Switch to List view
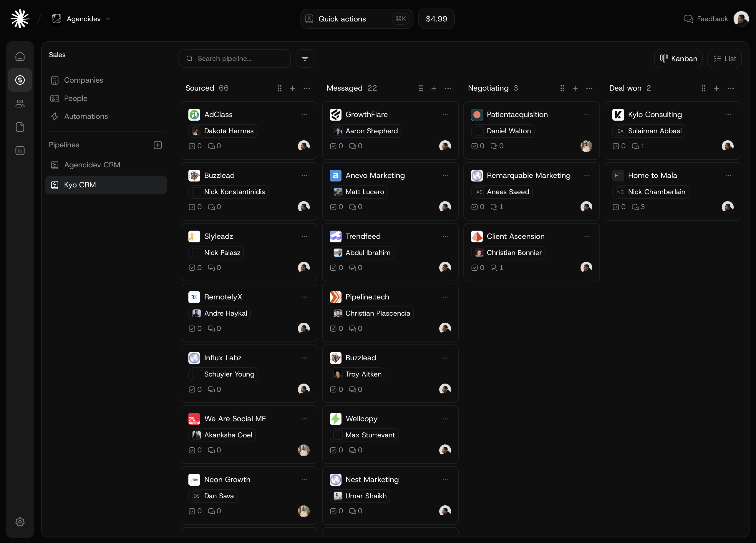The image size is (756, 543). coord(724,59)
